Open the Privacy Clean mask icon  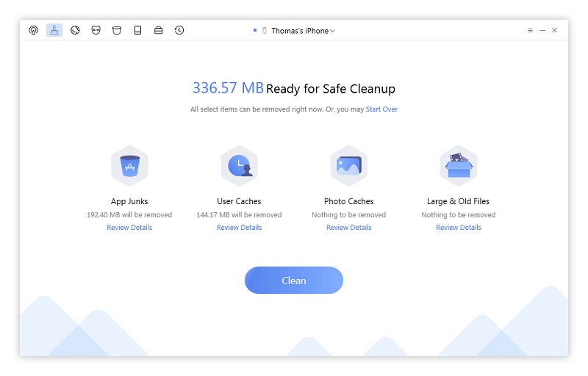[x=96, y=30]
